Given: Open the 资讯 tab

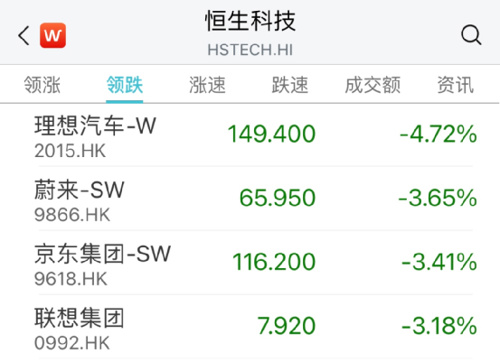Looking at the screenshot, I should (x=455, y=85).
